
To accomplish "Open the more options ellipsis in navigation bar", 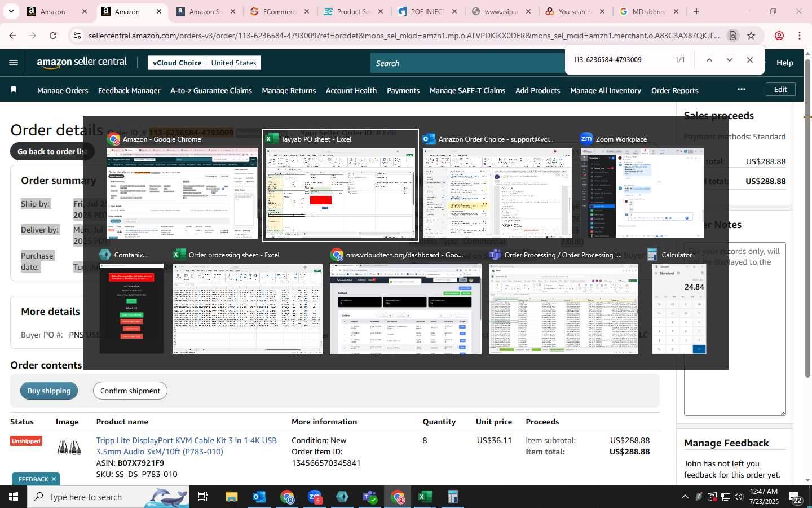I will click(742, 89).
